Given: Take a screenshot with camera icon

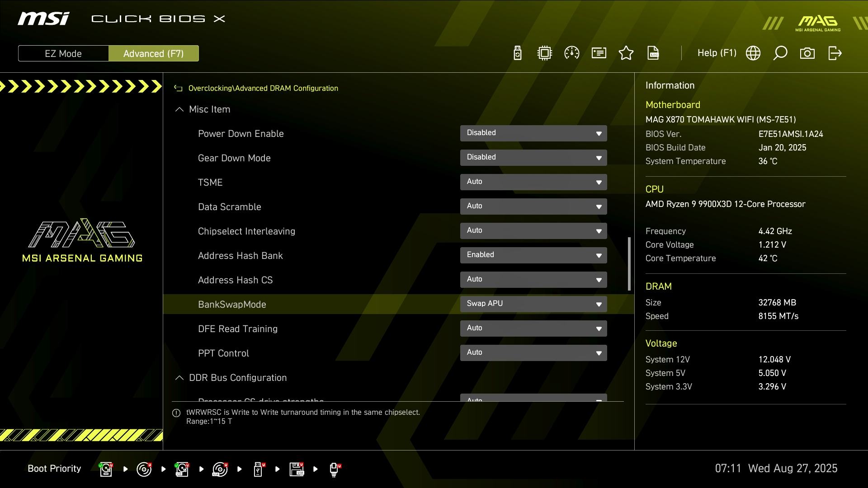Looking at the screenshot, I should [x=807, y=53].
